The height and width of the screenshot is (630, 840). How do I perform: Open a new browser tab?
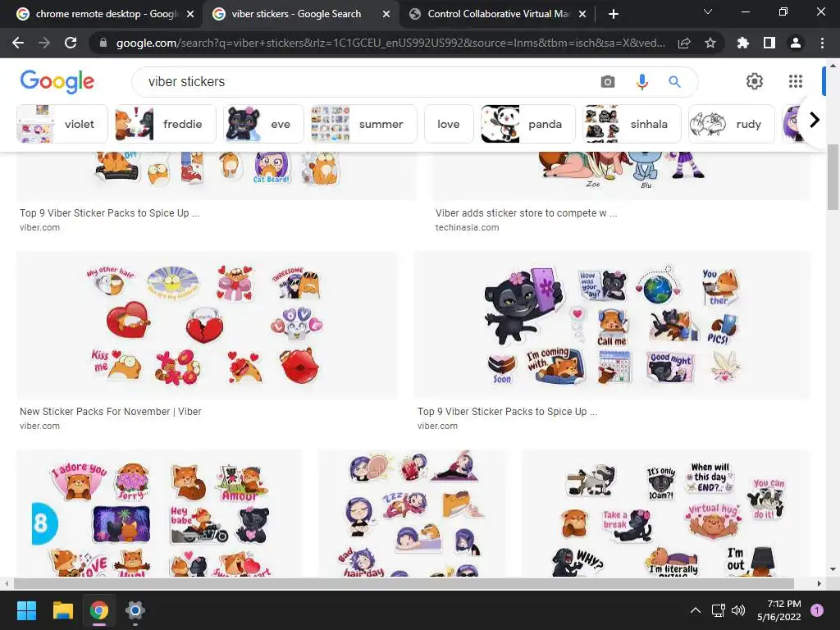point(614,14)
